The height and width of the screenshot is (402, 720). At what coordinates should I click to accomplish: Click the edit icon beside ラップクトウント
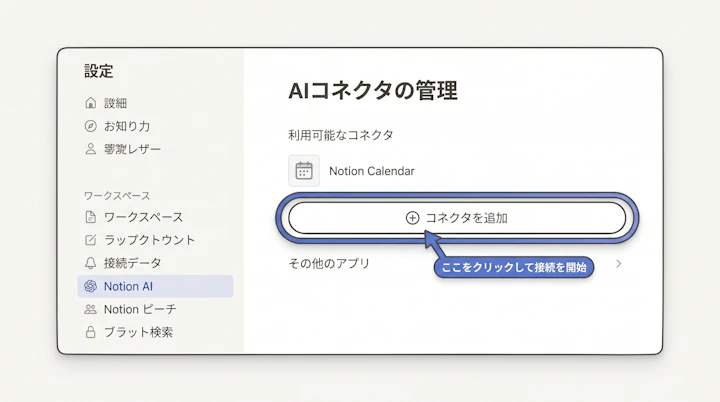coord(91,240)
